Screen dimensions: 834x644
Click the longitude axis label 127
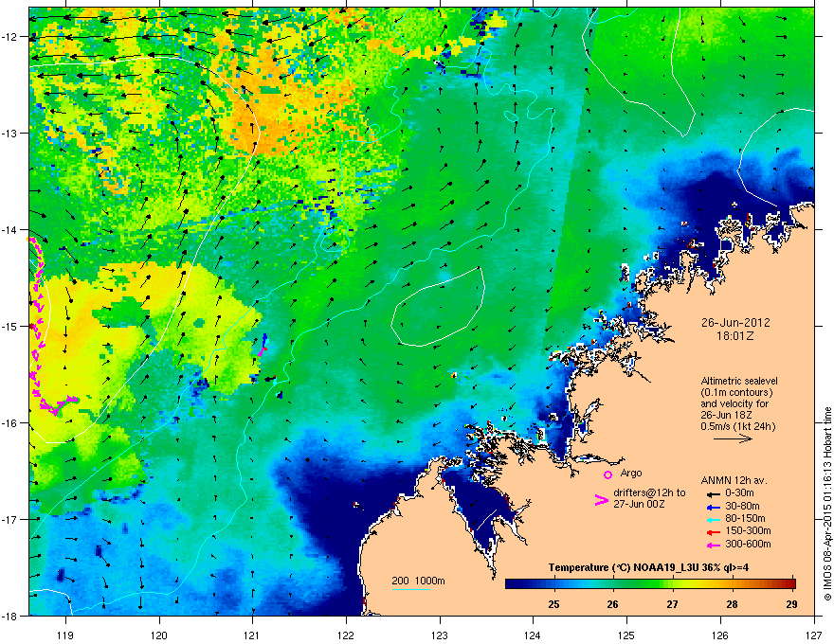[x=814, y=635]
